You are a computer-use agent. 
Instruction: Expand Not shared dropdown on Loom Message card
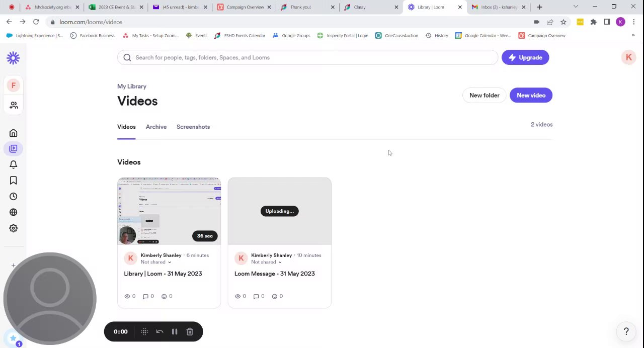(280, 262)
